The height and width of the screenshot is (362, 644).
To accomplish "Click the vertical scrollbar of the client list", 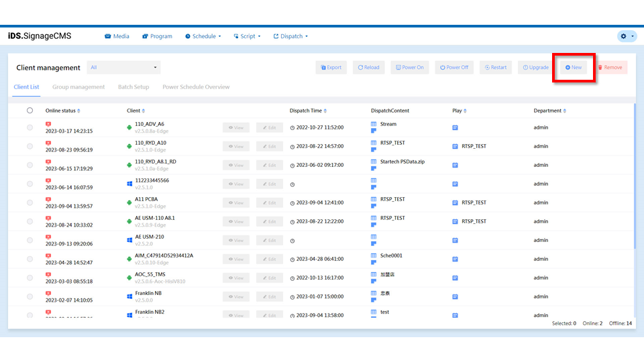I will point(634,168).
